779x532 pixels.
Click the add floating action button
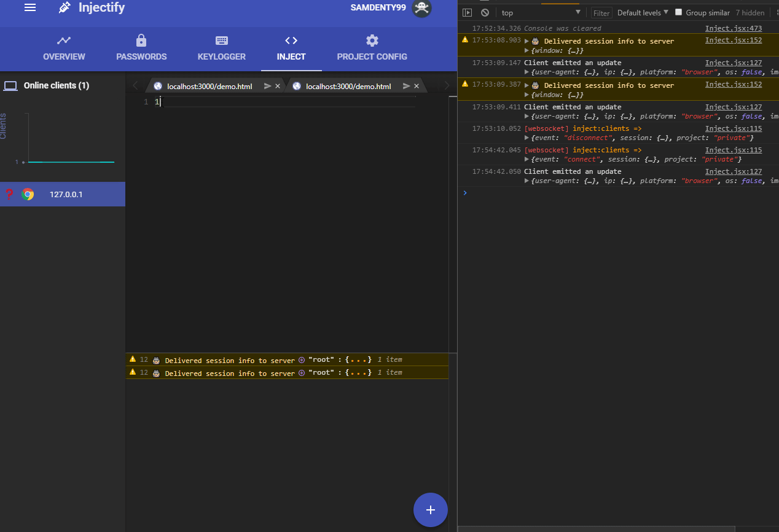point(431,510)
